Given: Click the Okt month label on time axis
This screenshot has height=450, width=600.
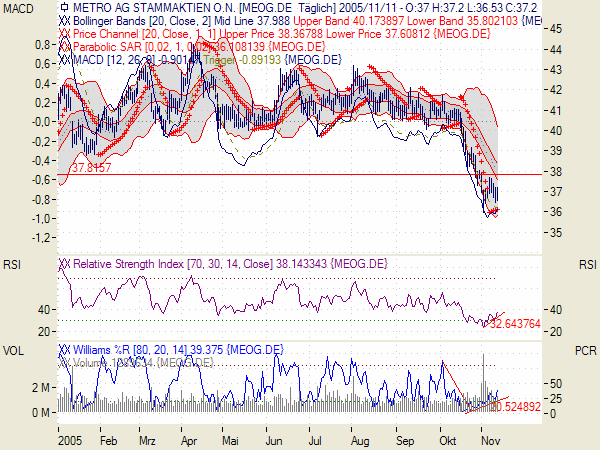Looking at the screenshot, I should [446, 440].
